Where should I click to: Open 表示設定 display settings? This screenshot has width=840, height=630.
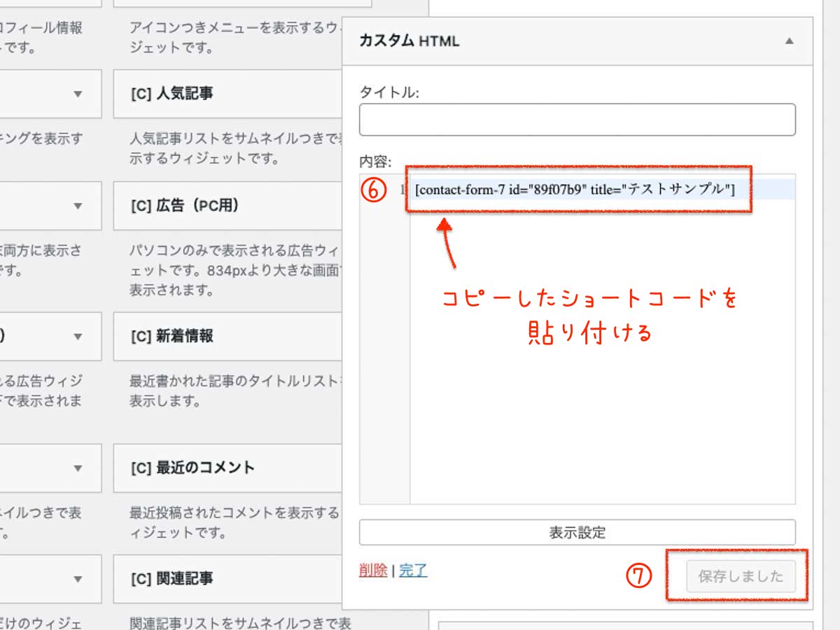[x=577, y=533]
